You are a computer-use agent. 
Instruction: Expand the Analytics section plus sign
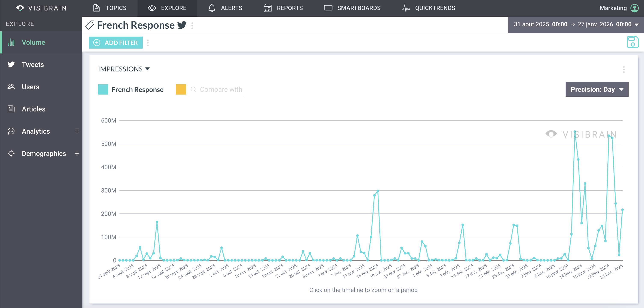click(x=77, y=131)
